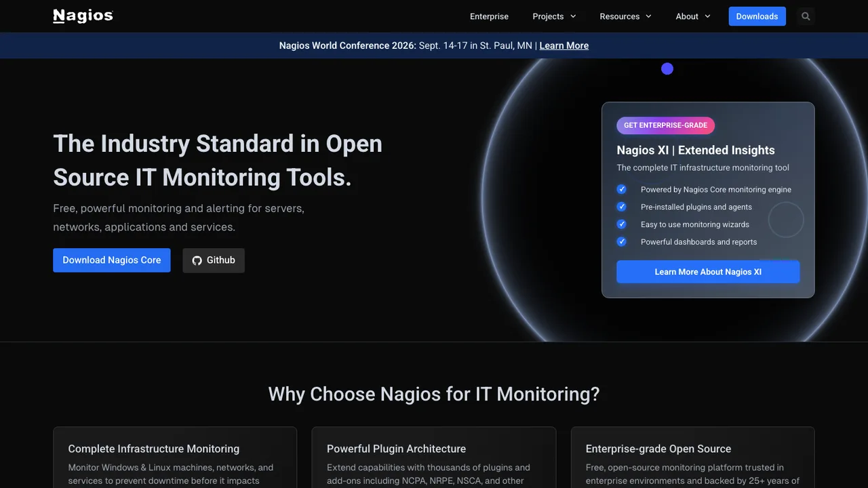The image size is (868, 488).
Task: Expand the Resources dropdown menu
Action: (x=625, y=16)
